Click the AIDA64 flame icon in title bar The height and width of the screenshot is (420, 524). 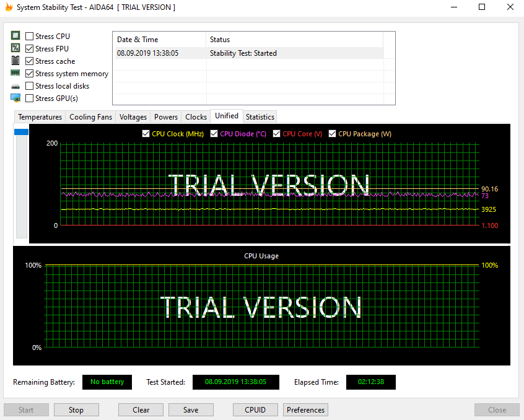click(x=9, y=7)
